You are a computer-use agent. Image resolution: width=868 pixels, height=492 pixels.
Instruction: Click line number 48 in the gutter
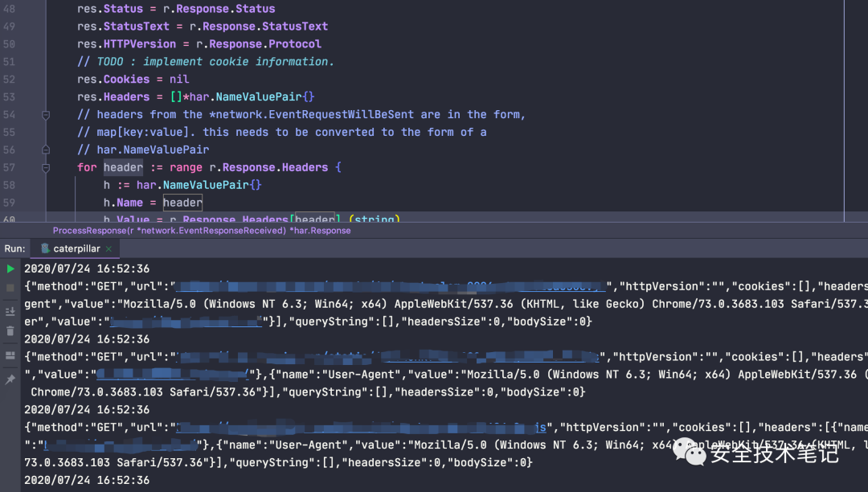[10, 9]
